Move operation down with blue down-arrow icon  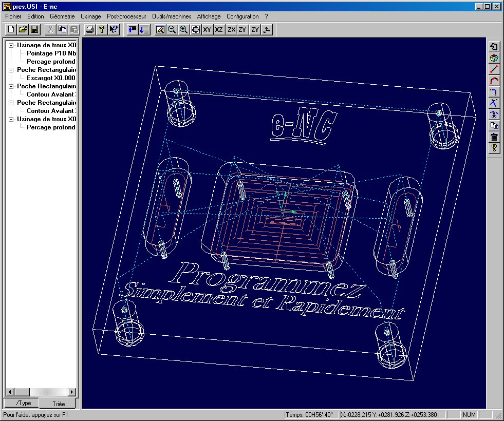144,30
